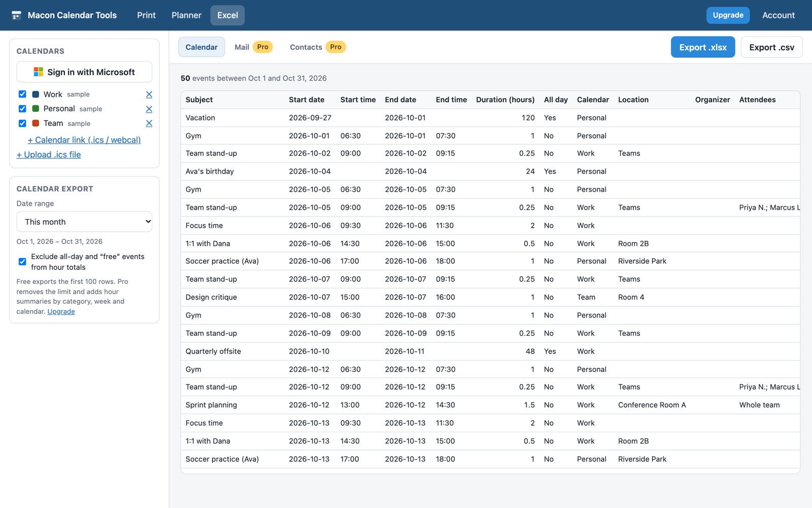812x508 pixels.
Task: Select the Quarterly offsite row
Action: pos(490,351)
